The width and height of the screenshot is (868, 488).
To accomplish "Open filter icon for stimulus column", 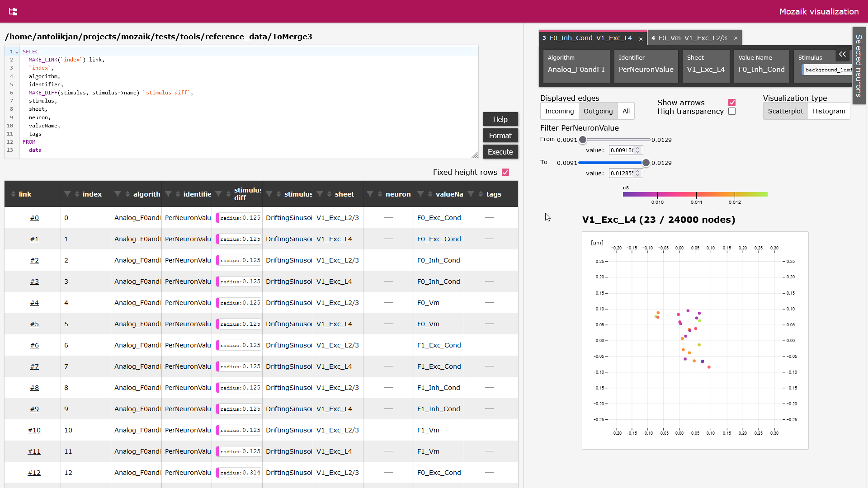I will [269, 194].
